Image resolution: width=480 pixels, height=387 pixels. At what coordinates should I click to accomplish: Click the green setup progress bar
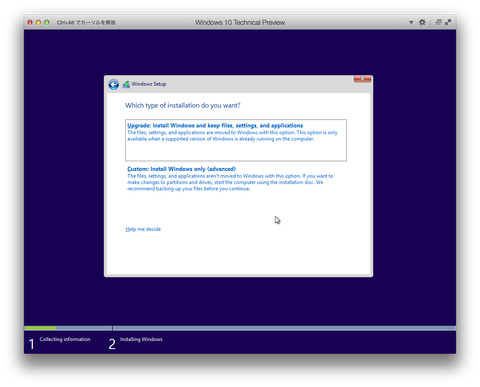click(40, 328)
